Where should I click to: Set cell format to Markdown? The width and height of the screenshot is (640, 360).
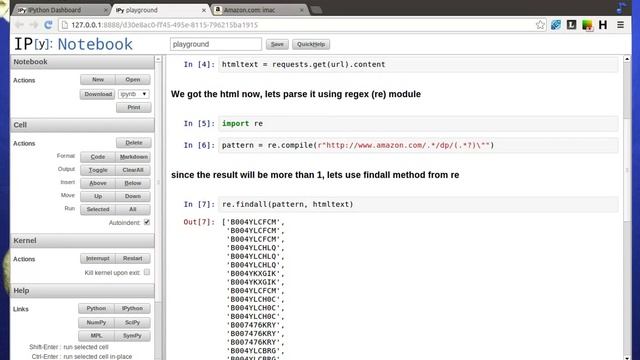[x=133, y=157]
